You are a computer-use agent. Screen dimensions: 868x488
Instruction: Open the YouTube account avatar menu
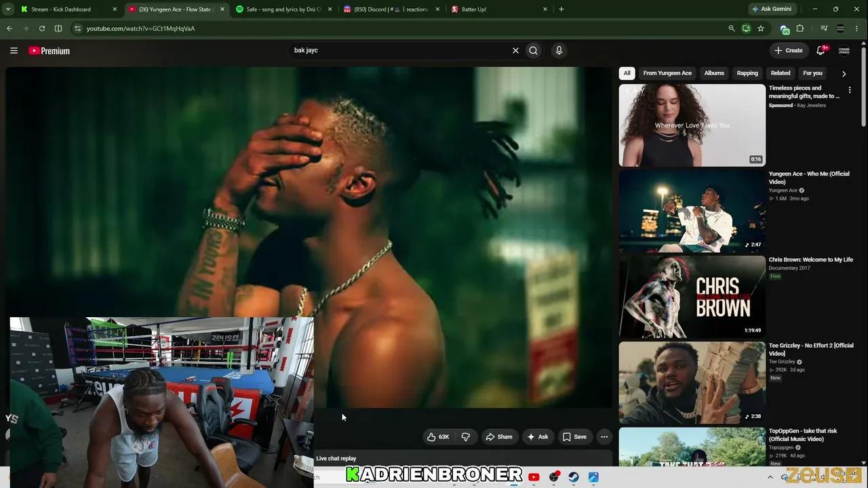[844, 50]
